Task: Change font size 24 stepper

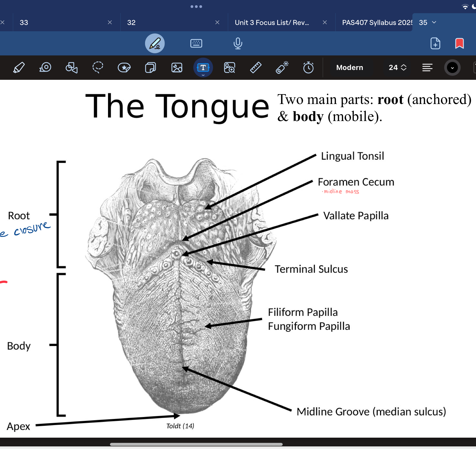Action: [398, 67]
